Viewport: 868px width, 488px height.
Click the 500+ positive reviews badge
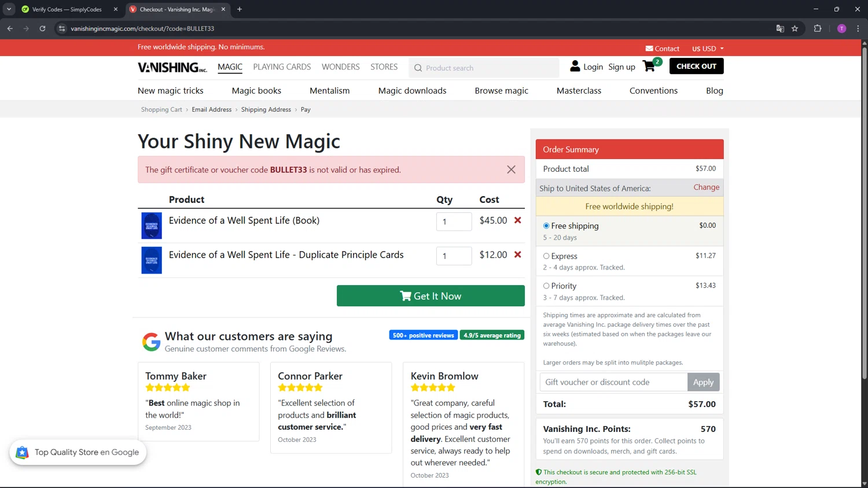coord(424,335)
